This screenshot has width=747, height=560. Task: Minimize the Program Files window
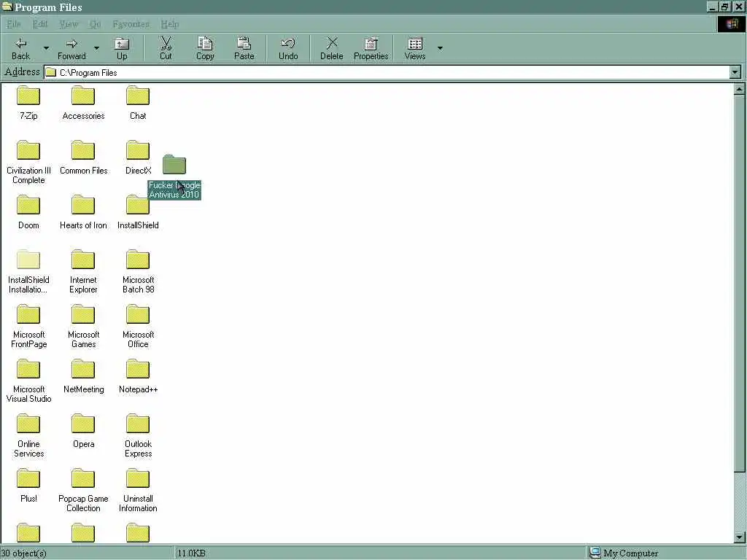tap(712, 7)
